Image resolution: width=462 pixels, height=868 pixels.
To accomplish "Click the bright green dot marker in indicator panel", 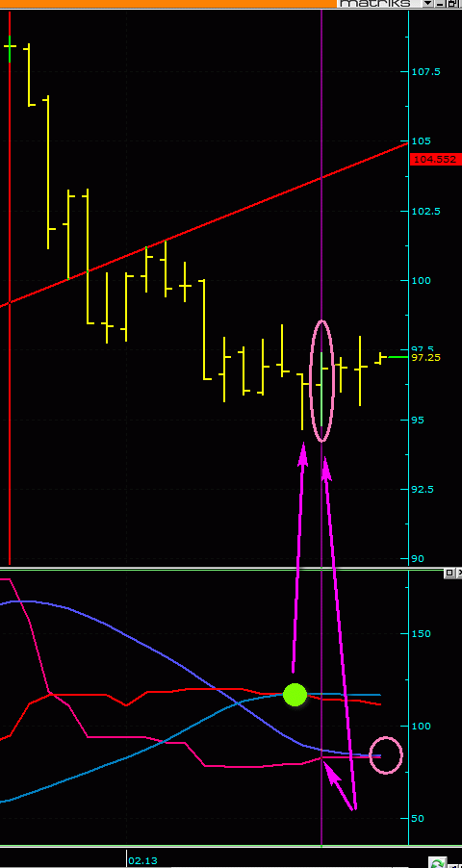I will click(295, 695).
